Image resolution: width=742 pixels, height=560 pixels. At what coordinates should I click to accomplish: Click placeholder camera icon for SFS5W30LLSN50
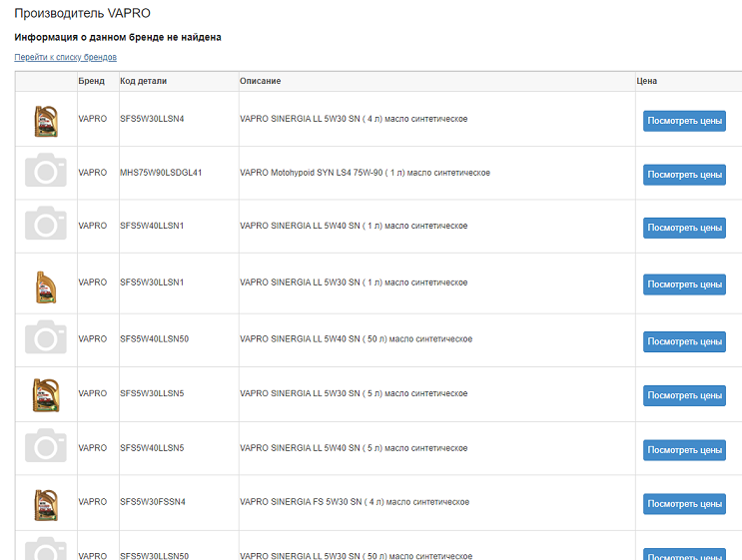(46, 549)
